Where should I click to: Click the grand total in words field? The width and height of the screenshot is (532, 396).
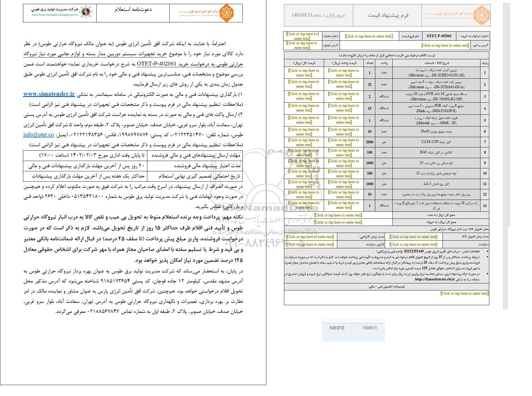[x=338, y=222]
